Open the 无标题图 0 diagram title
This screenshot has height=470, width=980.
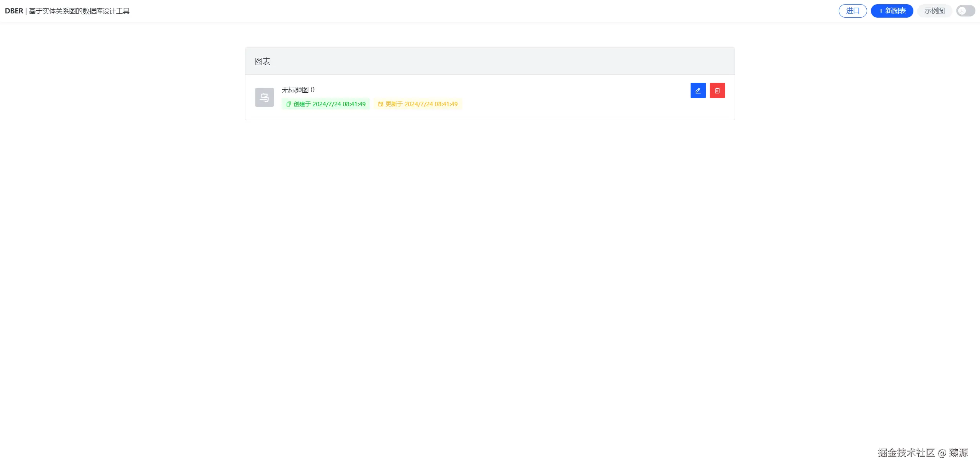pyautogui.click(x=298, y=90)
